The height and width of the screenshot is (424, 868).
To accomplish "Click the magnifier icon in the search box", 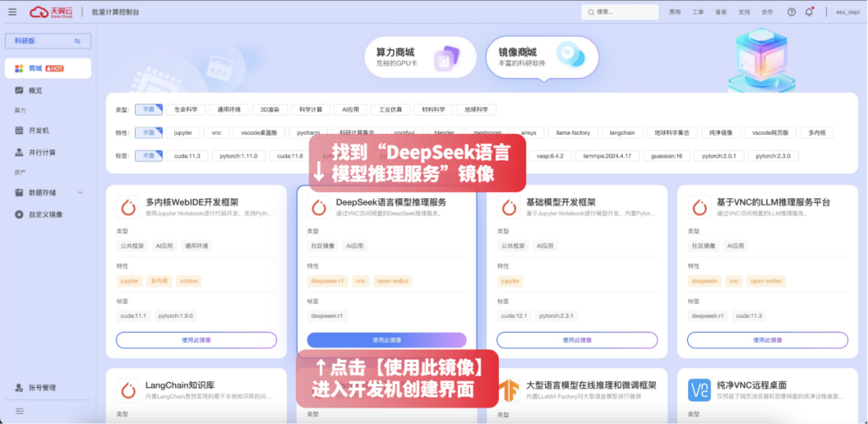I will (x=591, y=11).
